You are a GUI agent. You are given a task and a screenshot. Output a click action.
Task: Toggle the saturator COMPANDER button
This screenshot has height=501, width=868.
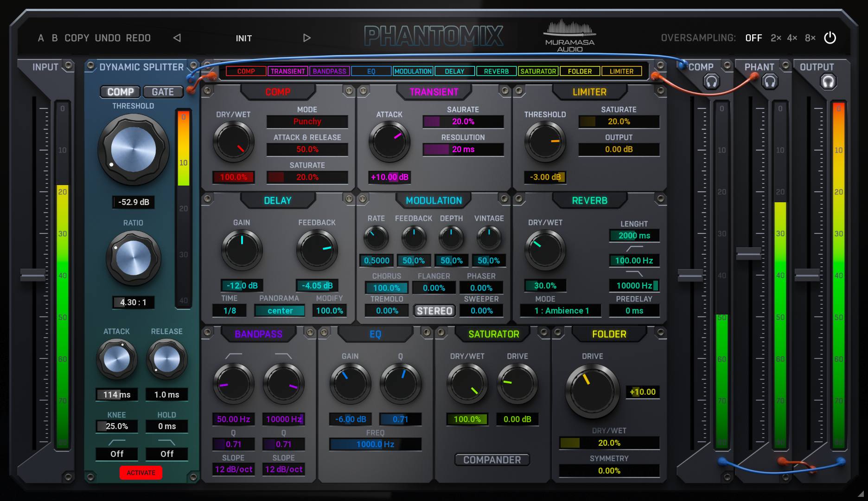pyautogui.click(x=492, y=460)
